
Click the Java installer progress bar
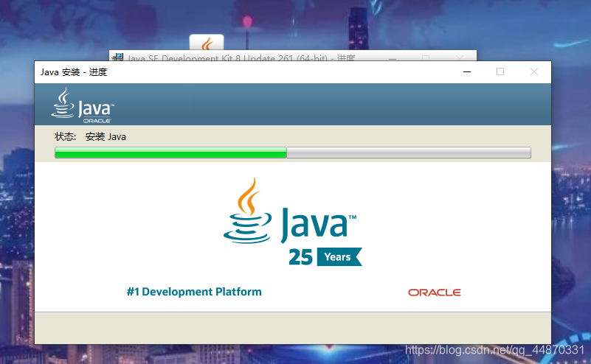pyautogui.click(x=293, y=153)
